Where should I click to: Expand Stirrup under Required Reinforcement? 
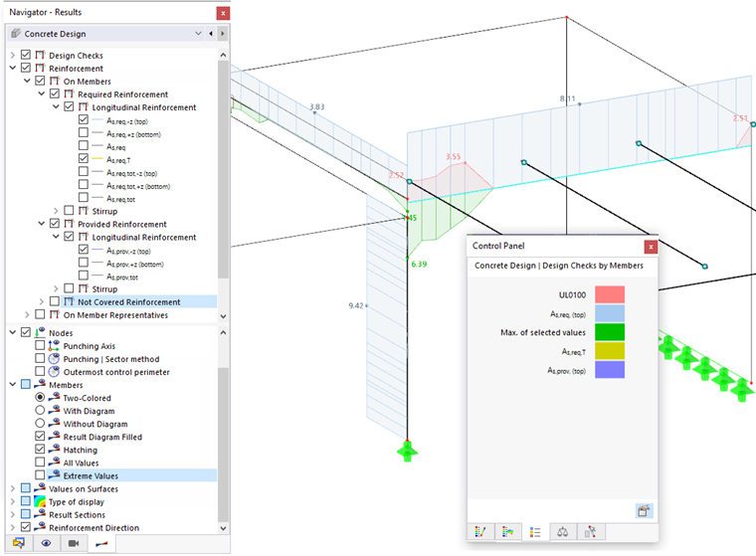click(56, 211)
